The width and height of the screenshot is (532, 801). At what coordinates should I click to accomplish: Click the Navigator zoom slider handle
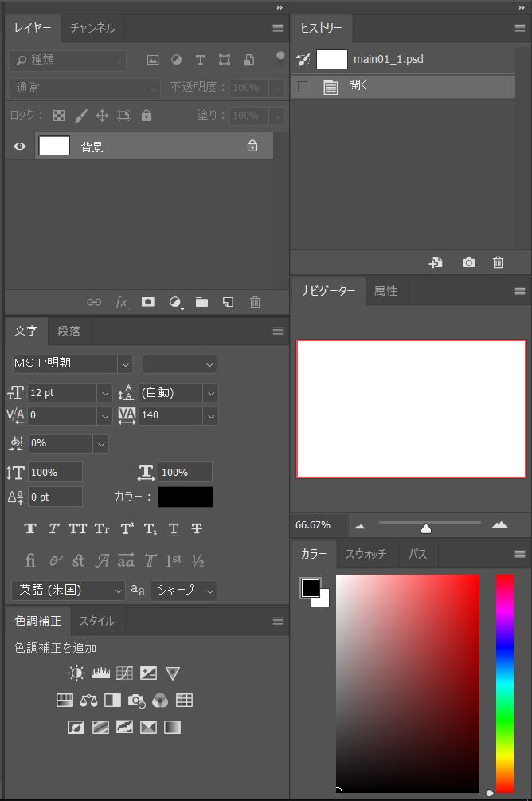pos(426,528)
